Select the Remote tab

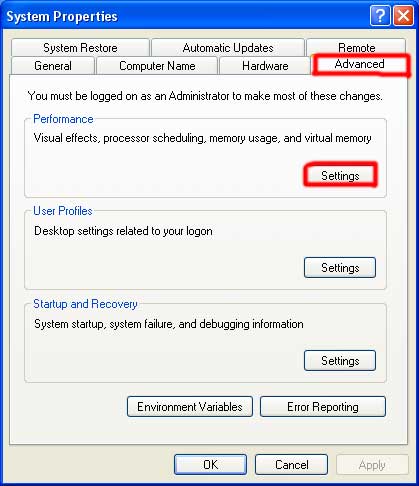[356, 47]
